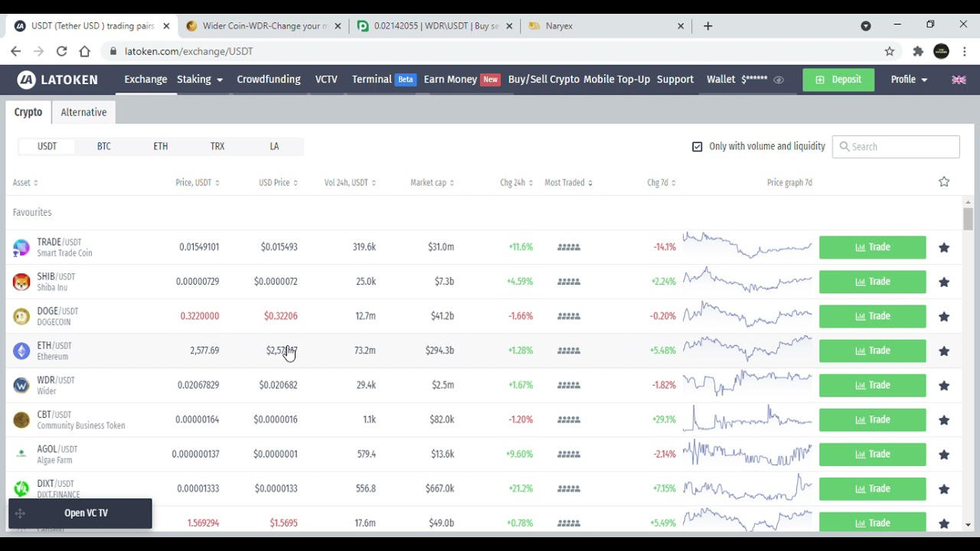The width and height of the screenshot is (980, 551).
Task: Bookmark this page with star icon
Action: [x=890, y=51]
